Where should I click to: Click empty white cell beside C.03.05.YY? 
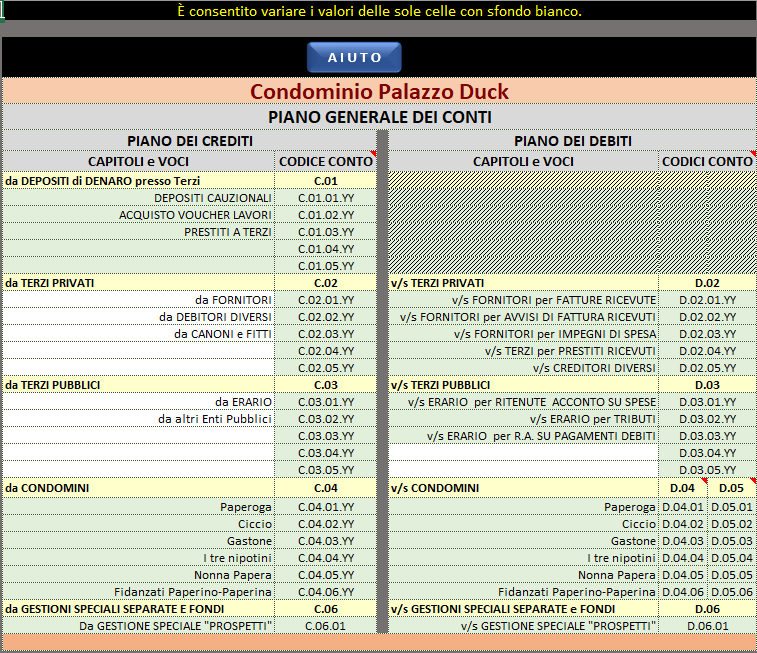tap(139, 470)
